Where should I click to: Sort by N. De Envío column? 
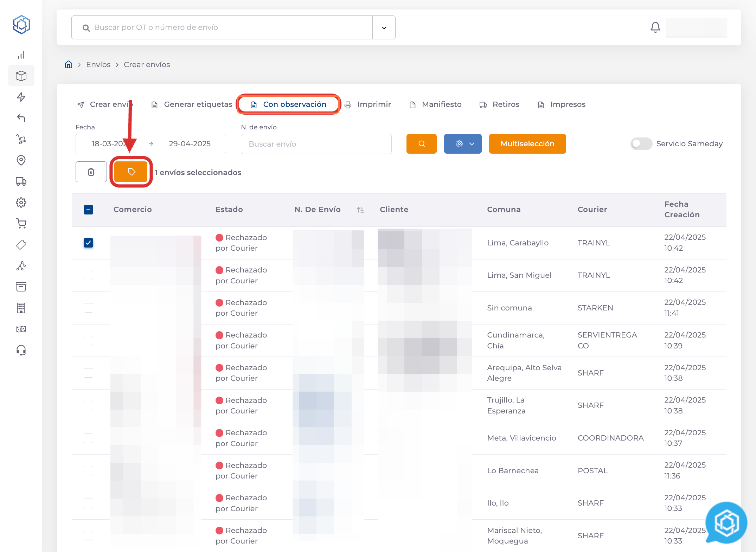(360, 210)
